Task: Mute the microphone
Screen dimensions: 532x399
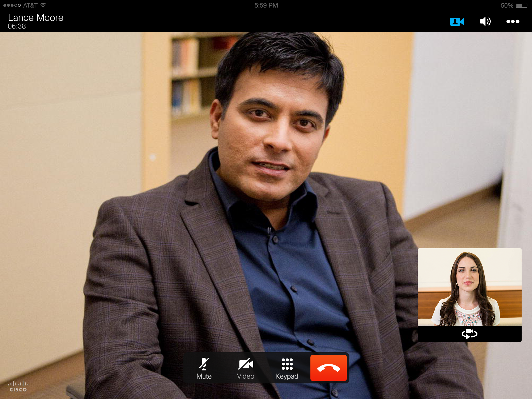Action: pyautogui.click(x=204, y=368)
